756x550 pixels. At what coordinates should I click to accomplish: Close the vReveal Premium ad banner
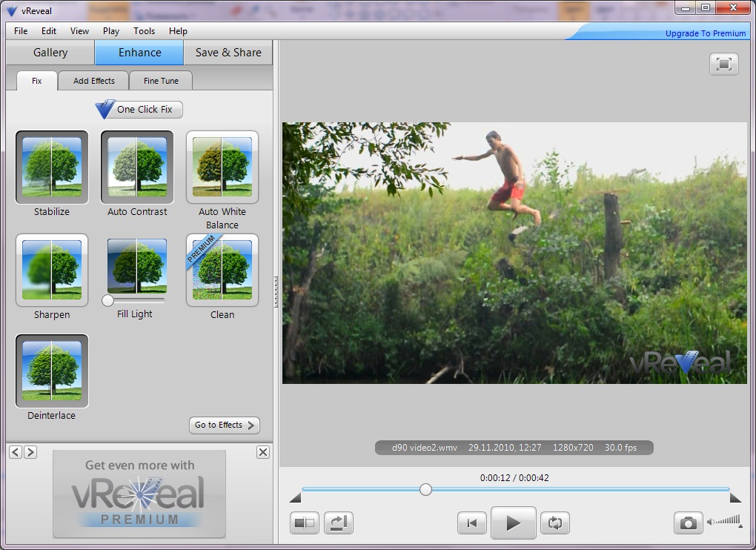[263, 452]
